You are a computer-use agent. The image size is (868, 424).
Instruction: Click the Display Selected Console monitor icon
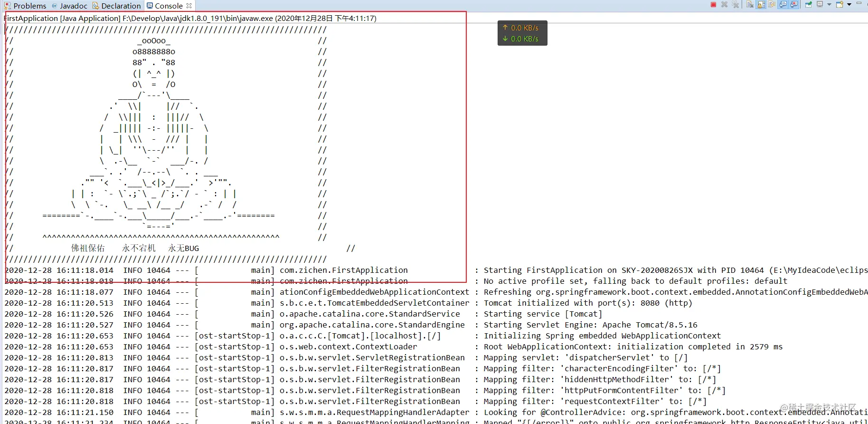pyautogui.click(x=820, y=4)
